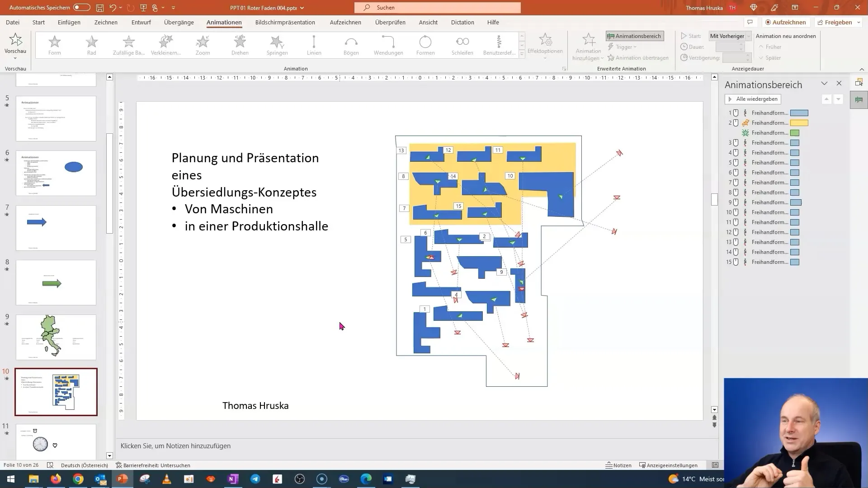Click the Aufzeichnen button at top right
868x488 pixels.
point(785,22)
